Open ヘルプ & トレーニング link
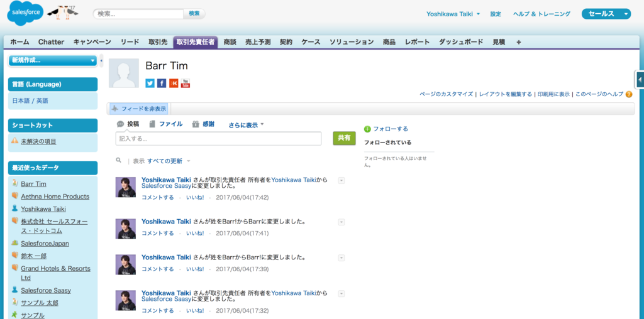The height and width of the screenshot is (319, 644). point(541,14)
